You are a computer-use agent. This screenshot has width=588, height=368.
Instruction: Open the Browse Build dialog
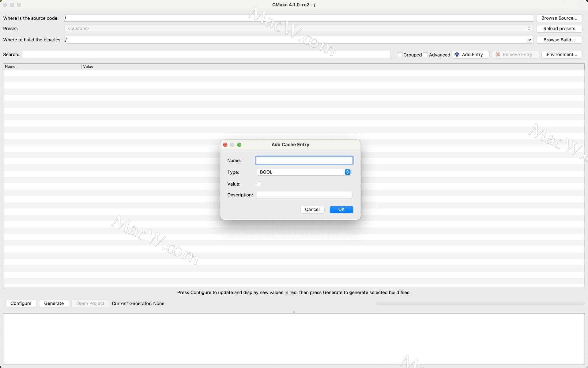click(559, 40)
